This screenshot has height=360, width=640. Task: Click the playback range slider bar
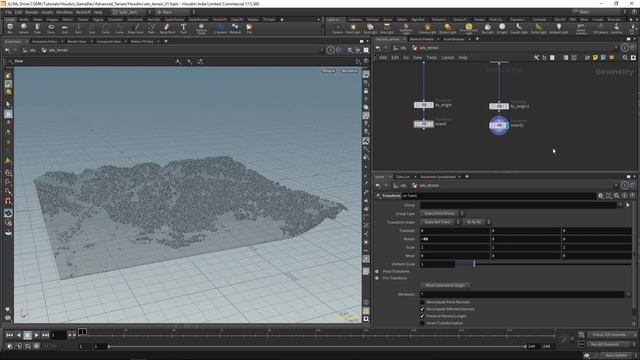tap(317, 347)
